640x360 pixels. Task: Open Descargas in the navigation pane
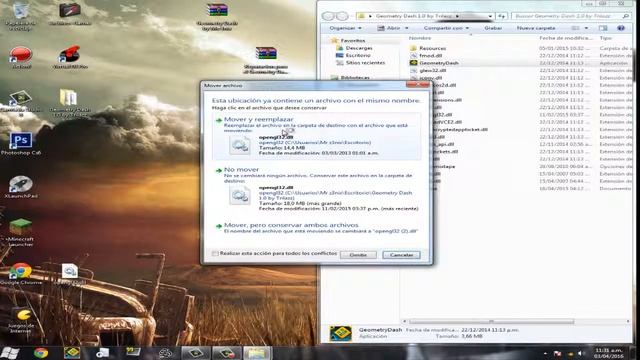click(359, 48)
